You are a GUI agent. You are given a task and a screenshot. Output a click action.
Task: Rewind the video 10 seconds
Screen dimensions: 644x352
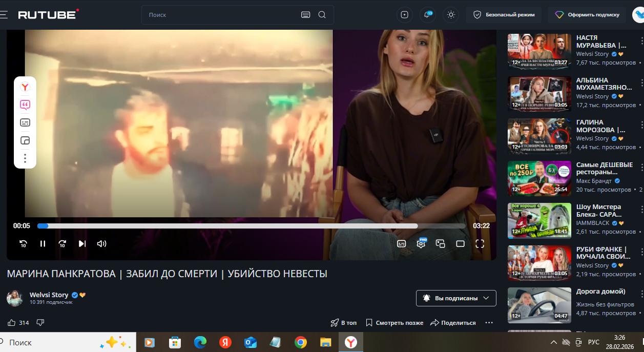(x=23, y=244)
